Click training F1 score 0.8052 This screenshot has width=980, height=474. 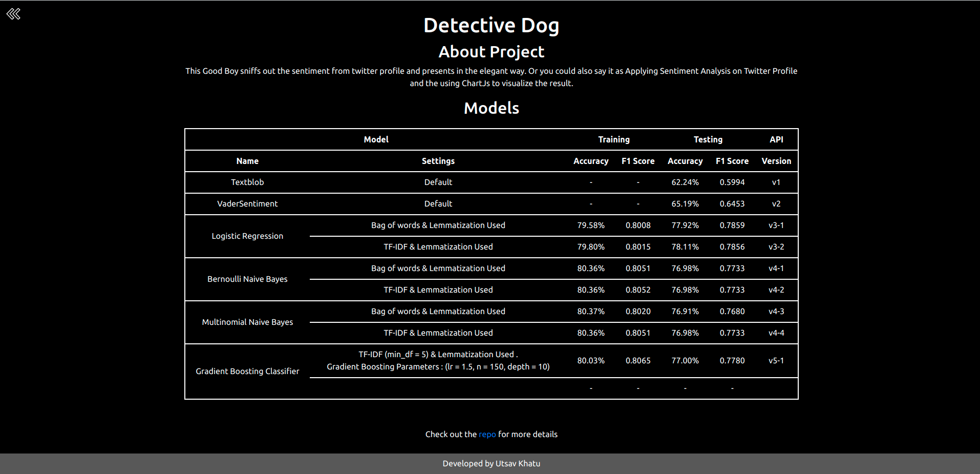click(x=638, y=290)
